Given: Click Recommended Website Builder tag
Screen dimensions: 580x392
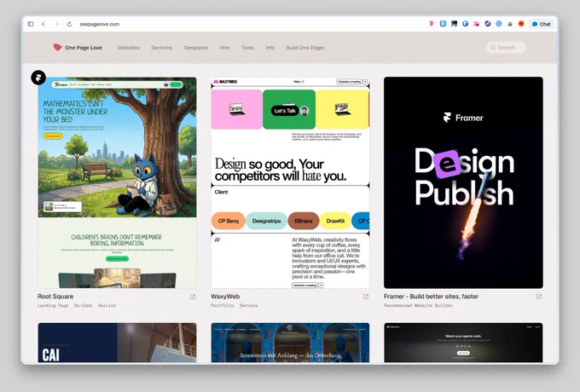Looking at the screenshot, I should pos(418,306).
